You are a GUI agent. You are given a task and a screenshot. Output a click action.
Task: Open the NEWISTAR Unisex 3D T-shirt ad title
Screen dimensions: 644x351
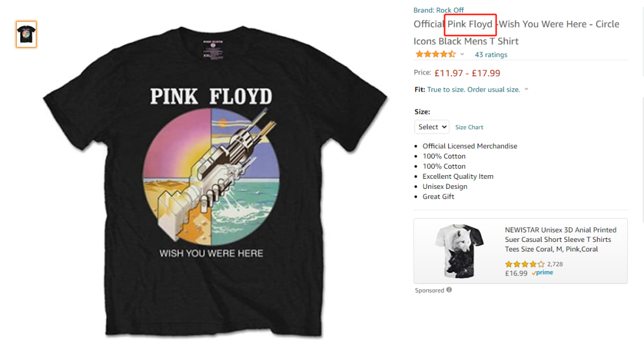point(561,240)
